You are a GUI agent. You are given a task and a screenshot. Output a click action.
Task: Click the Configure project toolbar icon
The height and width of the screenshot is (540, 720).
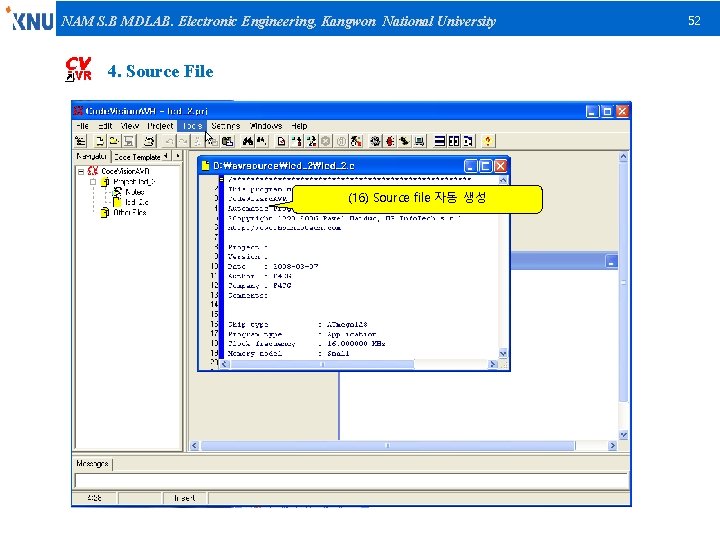click(x=356, y=141)
